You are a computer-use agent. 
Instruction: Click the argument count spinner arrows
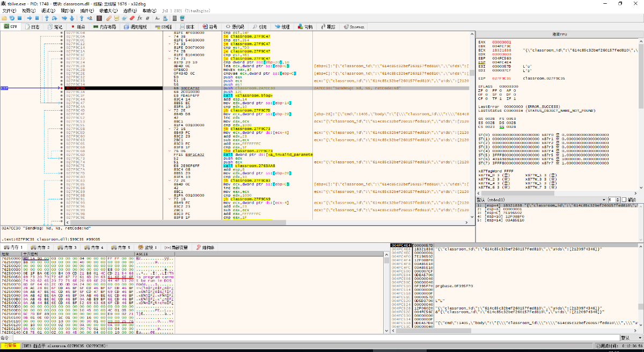click(x=618, y=199)
